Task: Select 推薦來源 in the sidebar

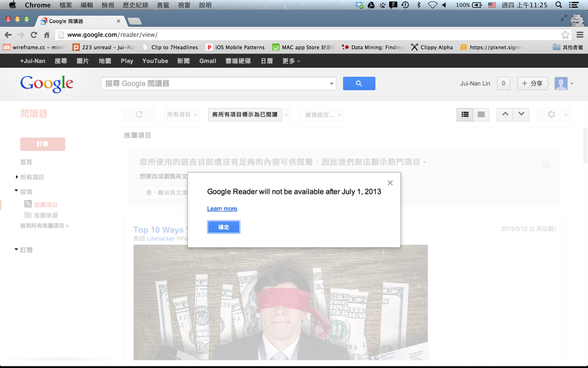Action: [x=45, y=215]
